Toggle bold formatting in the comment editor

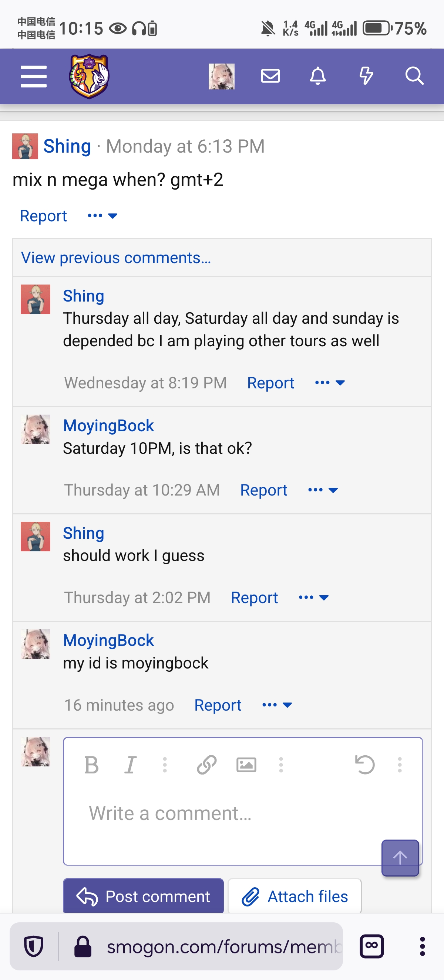tap(91, 765)
